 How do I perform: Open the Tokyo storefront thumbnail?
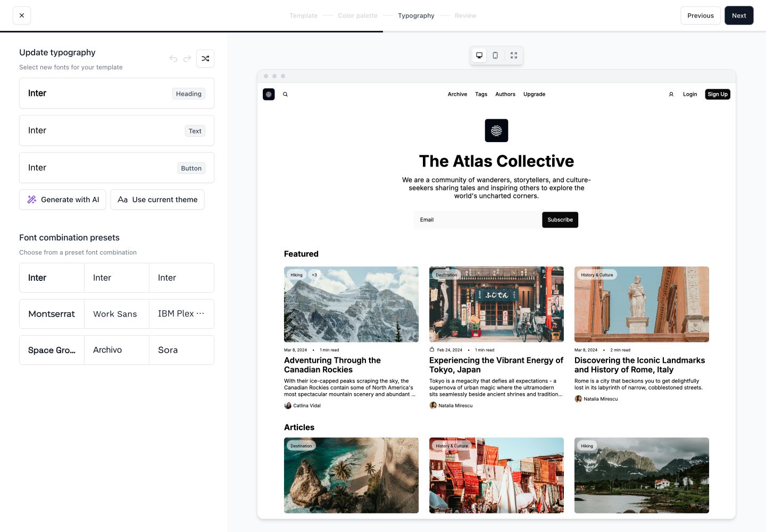(496, 304)
